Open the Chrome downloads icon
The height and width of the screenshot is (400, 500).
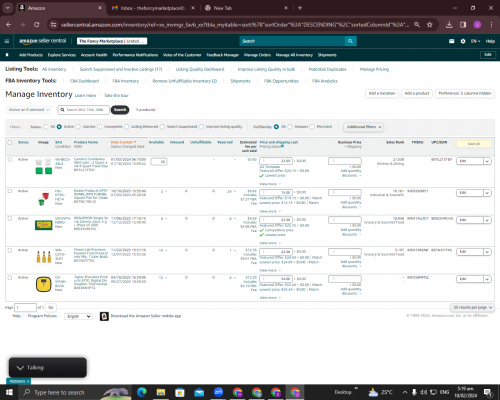pos(449,24)
